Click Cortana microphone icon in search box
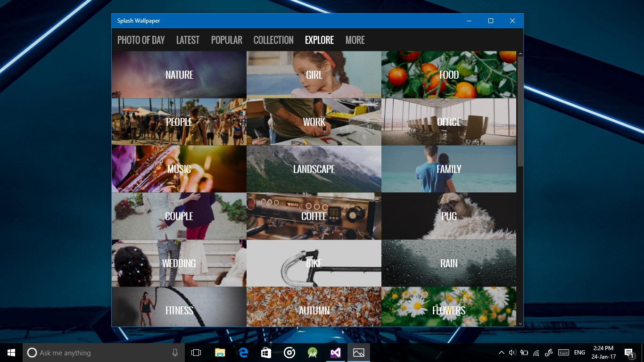 (x=175, y=353)
